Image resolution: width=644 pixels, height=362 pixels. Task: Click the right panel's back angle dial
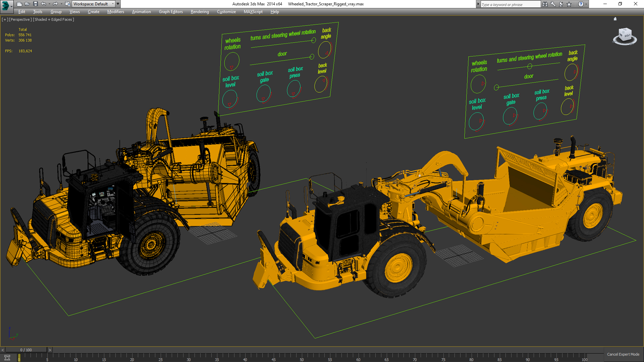[571, 72]
